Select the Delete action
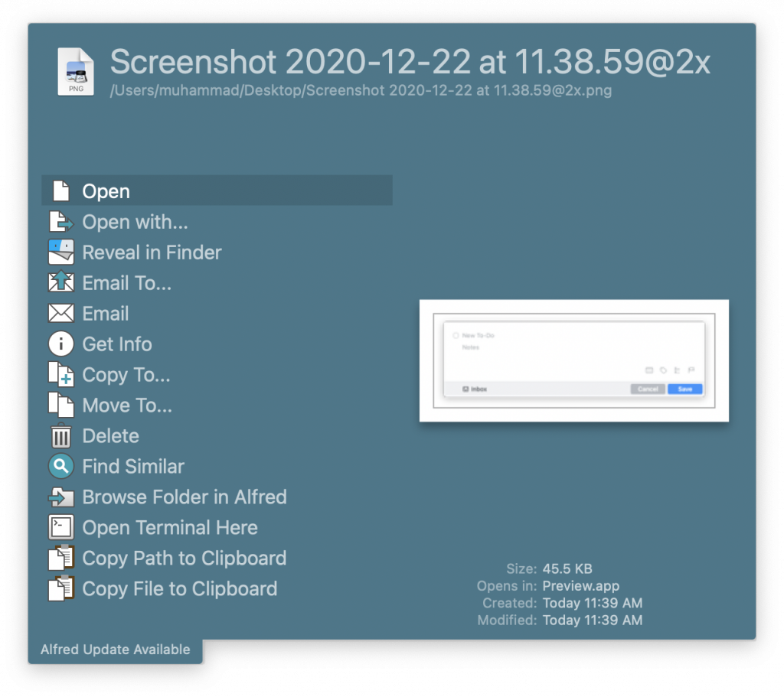 tap(217, 435)
